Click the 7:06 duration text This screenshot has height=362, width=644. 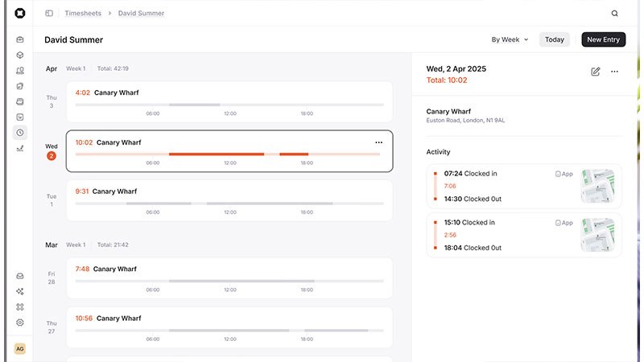tap(450, 186)
